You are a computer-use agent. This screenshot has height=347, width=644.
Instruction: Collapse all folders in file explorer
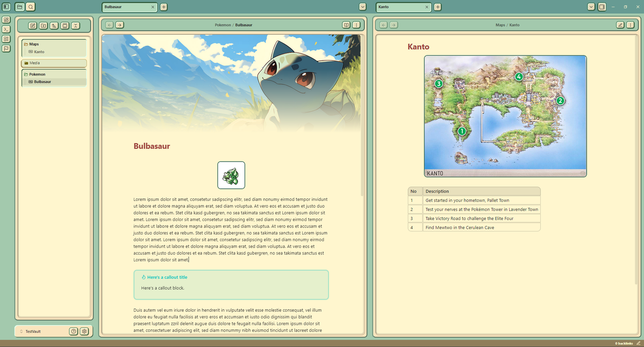click(x=75, y=26)
